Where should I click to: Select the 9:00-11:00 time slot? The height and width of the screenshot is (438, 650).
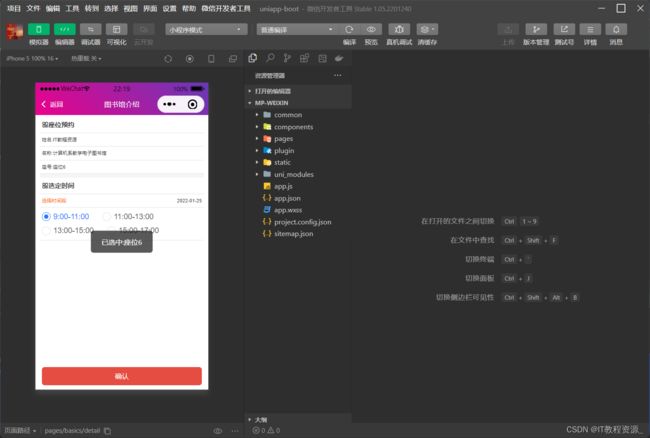tap(65, 217)
